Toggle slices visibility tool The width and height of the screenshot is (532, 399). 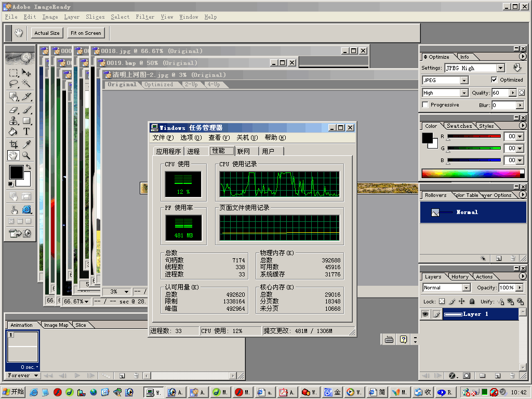click(26, 196)
